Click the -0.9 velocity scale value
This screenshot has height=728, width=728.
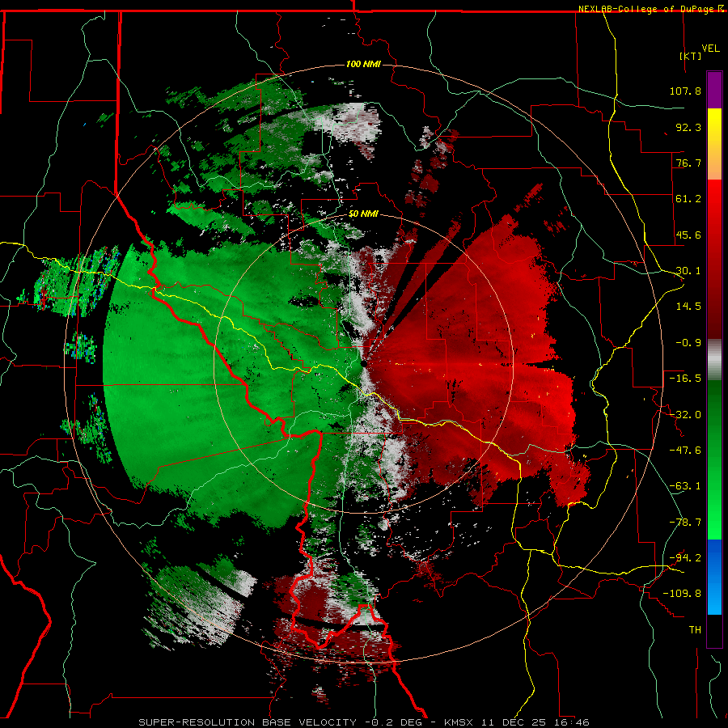688,343
